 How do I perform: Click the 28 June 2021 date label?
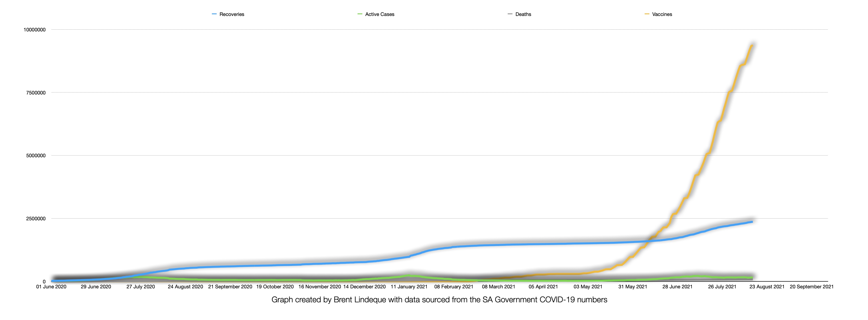(677, 287)
